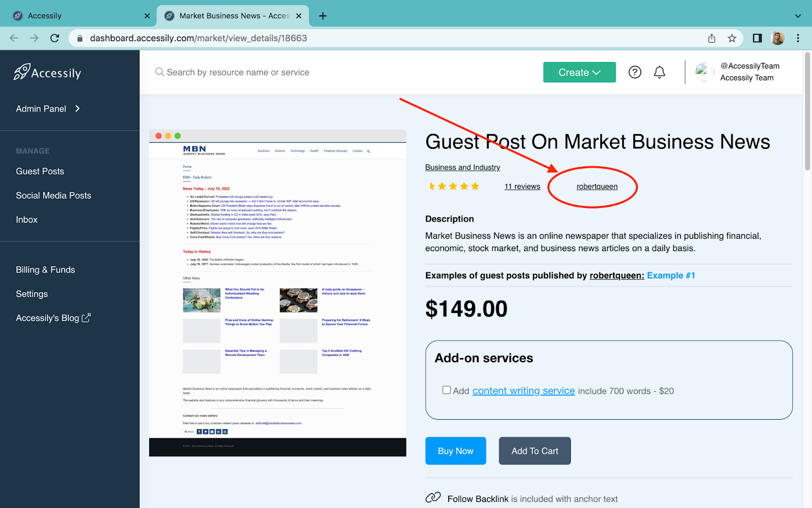Select the Market Business News browser tab
This screenshot has height=508, width=812.
pyautogui.click(x=233, y=16)
